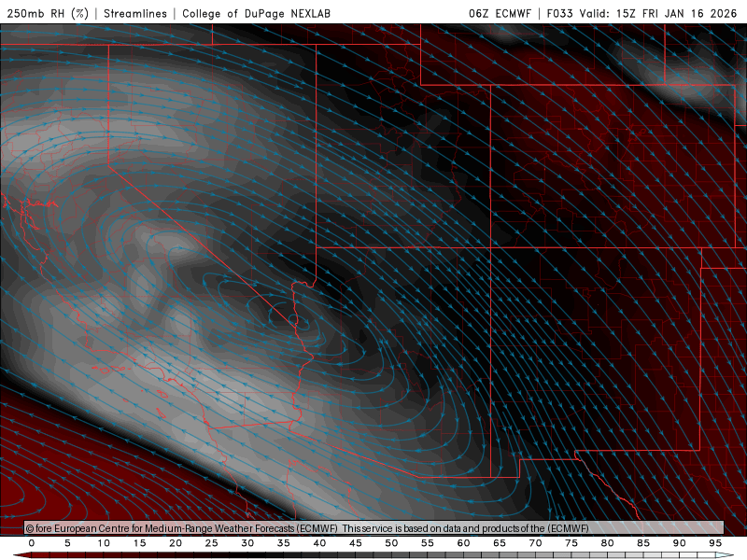The width and height of the screenshot is (747, 560).
Task: Click the "40" color scale label
Action: (x=319, y=543)
